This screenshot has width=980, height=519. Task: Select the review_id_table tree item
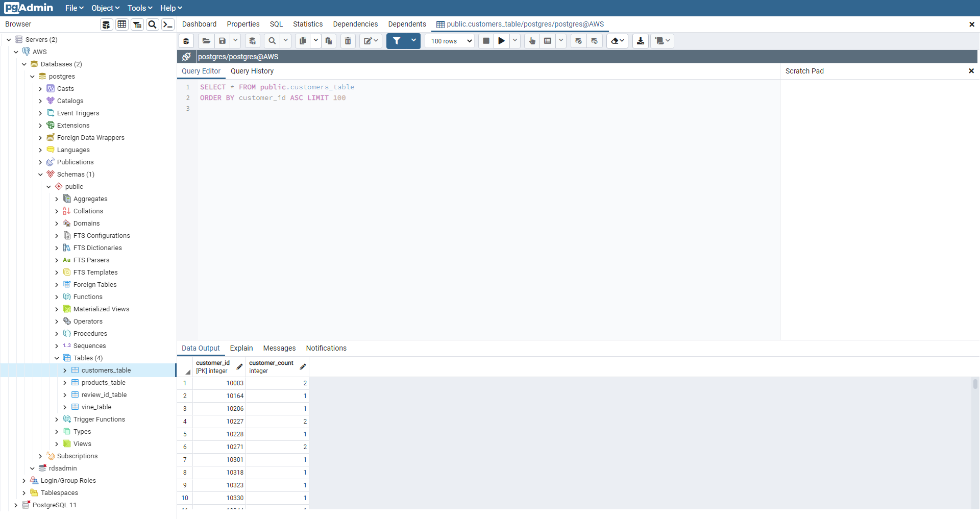[104, 395]
